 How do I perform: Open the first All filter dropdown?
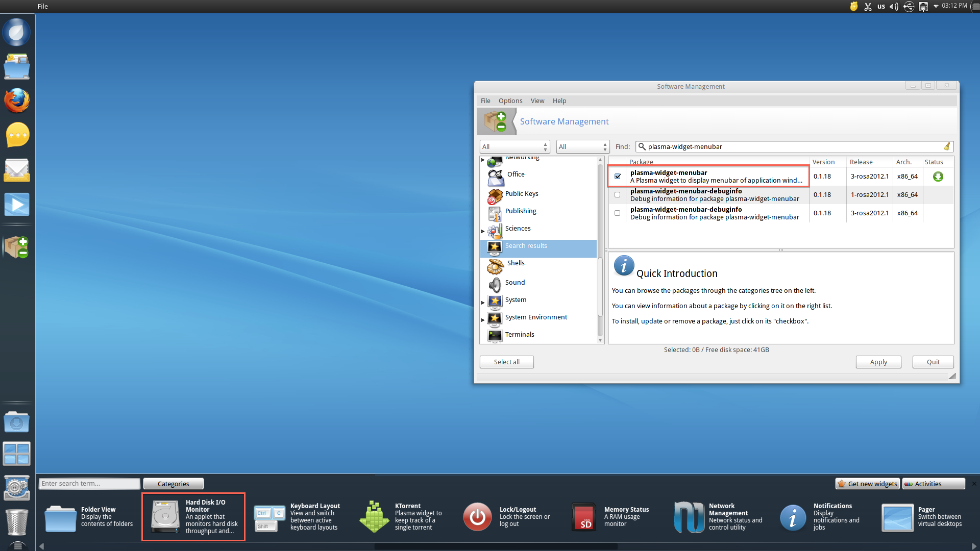coord(514,147)
